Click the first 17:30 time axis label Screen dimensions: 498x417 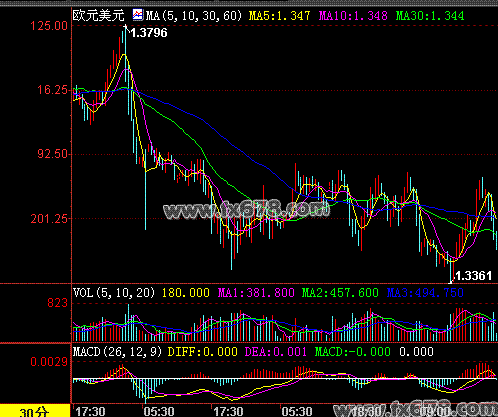click(x=90, y=411)
